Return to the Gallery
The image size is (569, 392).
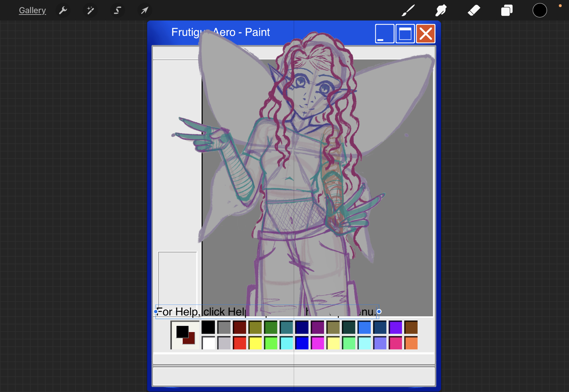[32, 11]
